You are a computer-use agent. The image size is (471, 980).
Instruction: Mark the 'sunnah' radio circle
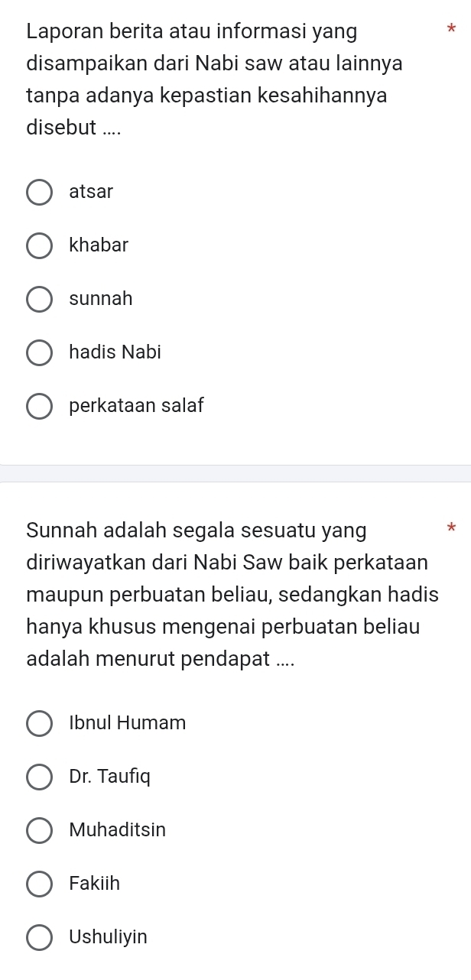click(x=40, y=300)
